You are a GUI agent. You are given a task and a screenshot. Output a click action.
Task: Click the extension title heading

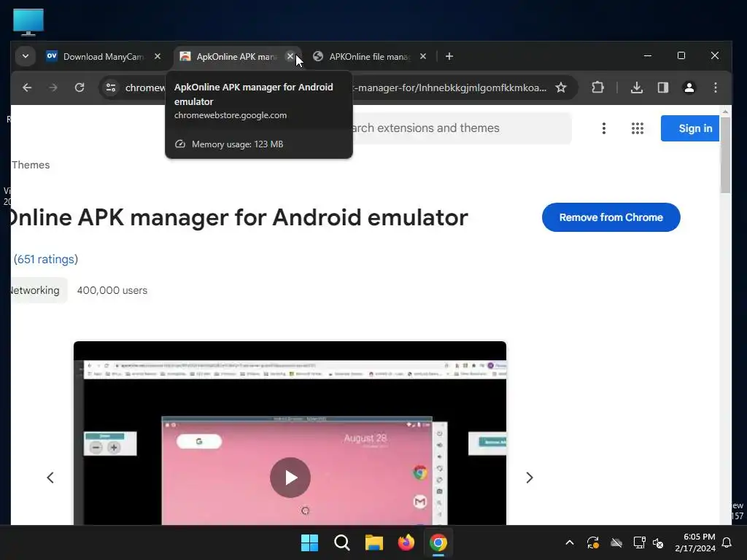coord(239,217)
